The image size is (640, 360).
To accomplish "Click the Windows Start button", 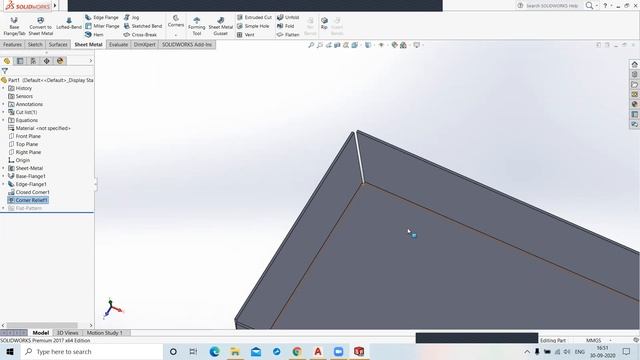I will coord(10,351).
